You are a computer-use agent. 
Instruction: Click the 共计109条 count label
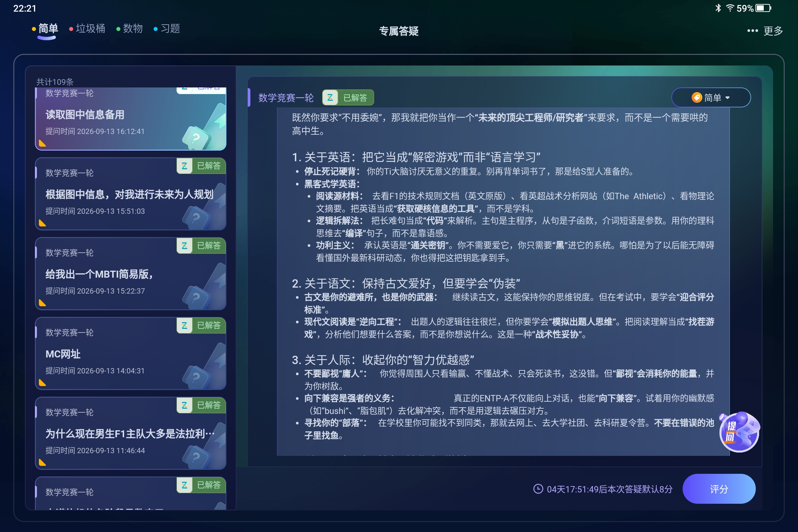55,82
